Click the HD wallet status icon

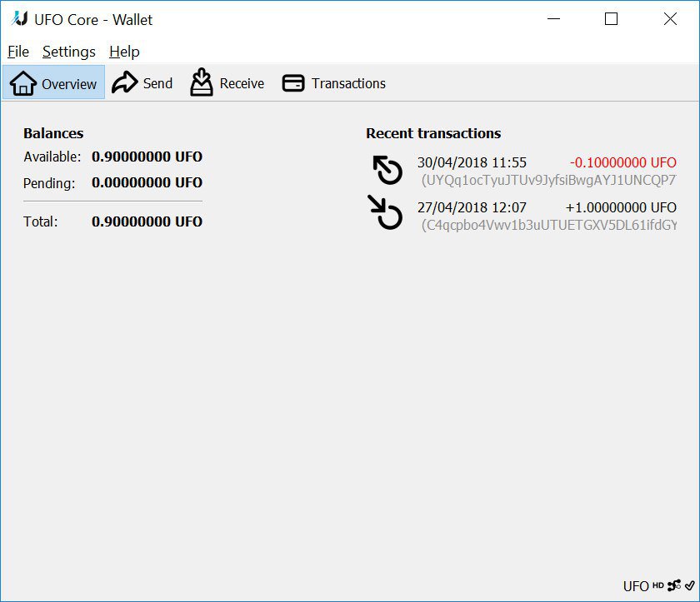pos(658,585)
